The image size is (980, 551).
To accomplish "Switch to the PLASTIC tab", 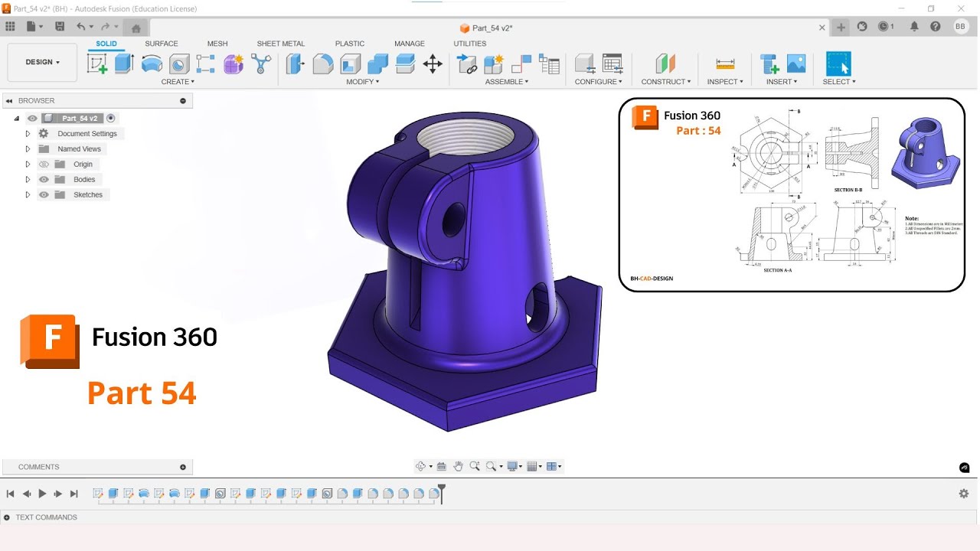I will point(350,44).
